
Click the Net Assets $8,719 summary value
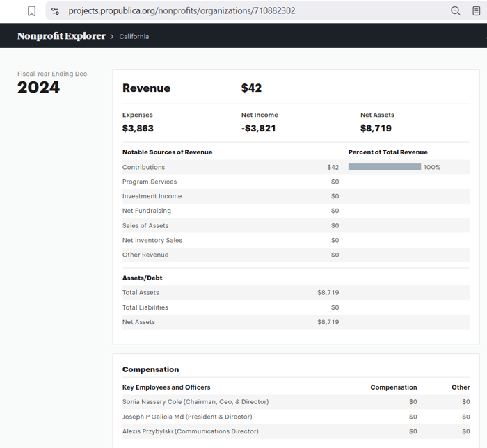[x=376, y=129]
